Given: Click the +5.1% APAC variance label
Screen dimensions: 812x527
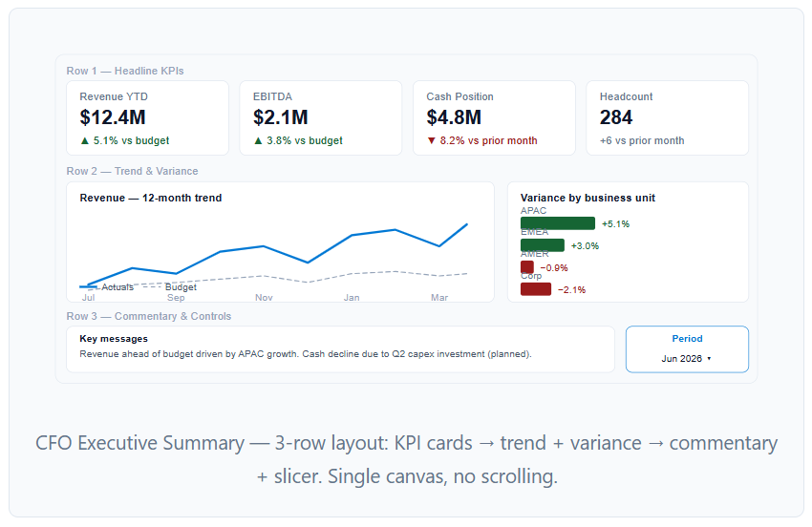Looking at the screenshot, I should (616, 223).
